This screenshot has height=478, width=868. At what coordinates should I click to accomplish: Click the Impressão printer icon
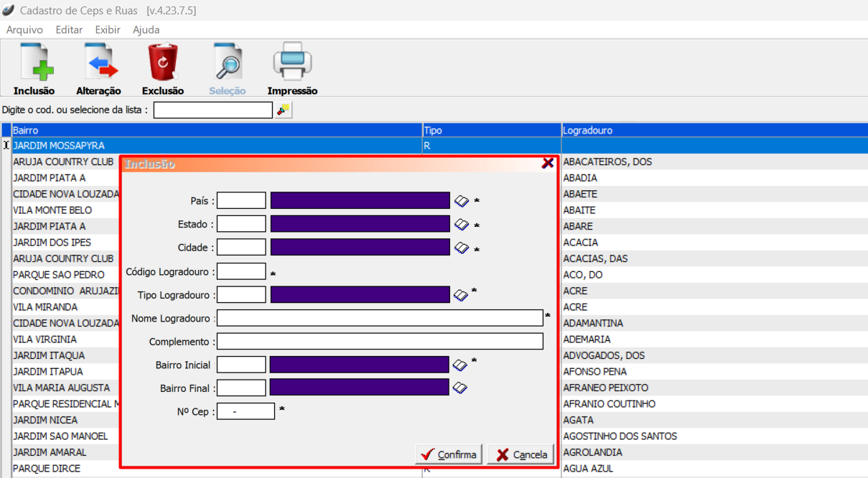pyautogui.click(x=292, y=63)
